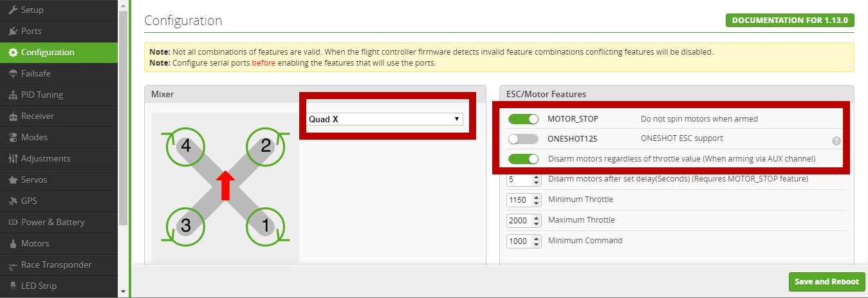
Task: Toggle disarm motors regardless of throttle switch
Action: pyautogui.click(x=522, y=159)
